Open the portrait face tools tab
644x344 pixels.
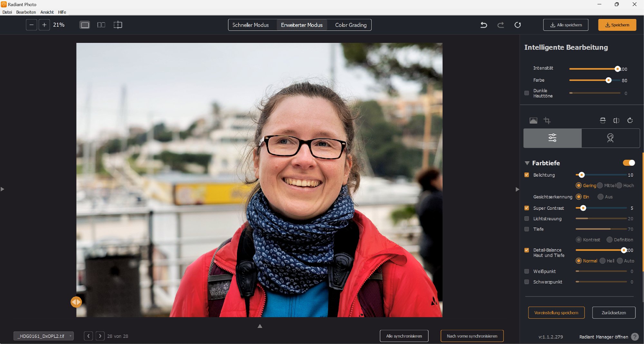[x=610, y=138]
